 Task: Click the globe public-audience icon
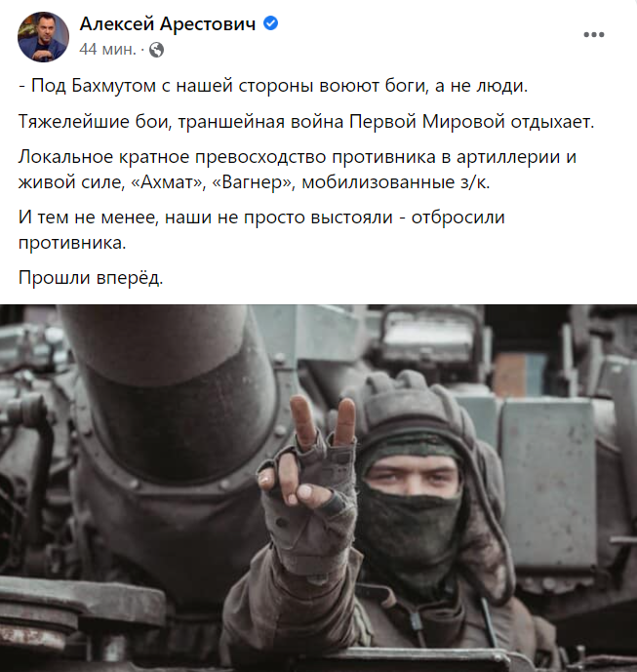(156, 50)
